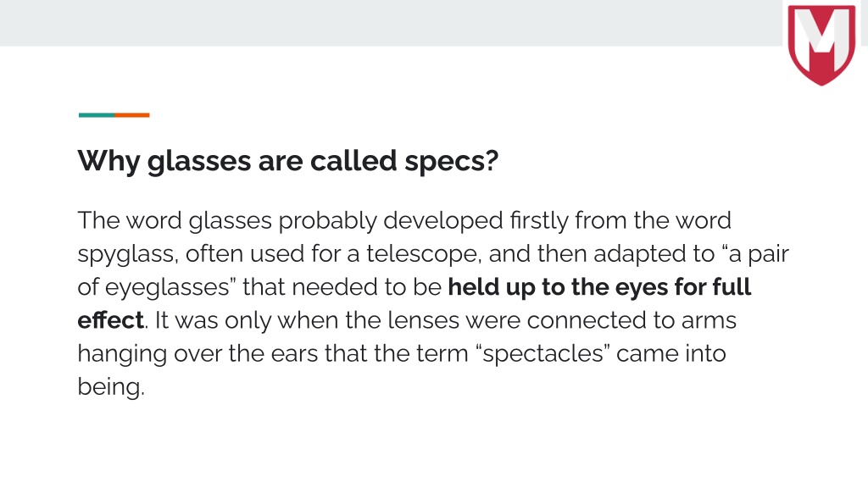Screen dimensions: 868x488
Task: Click the orange segment of accent line
Action: tap(131, 115)
